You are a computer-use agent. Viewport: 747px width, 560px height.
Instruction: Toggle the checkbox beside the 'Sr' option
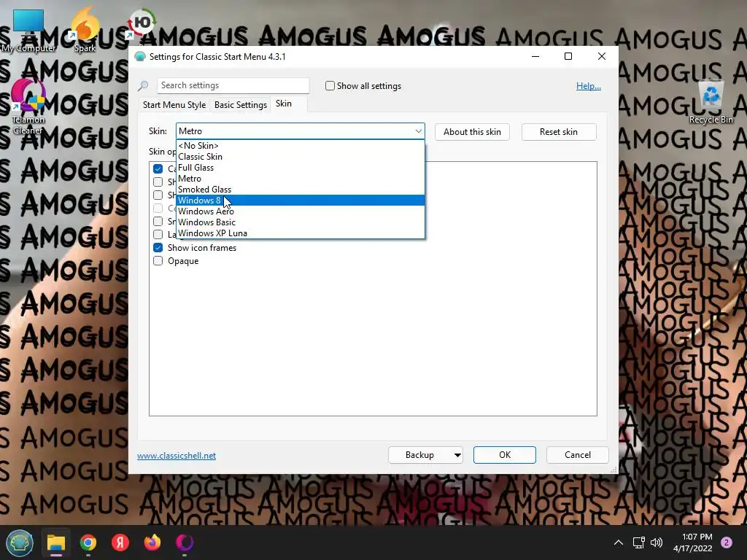coord(158,222)
